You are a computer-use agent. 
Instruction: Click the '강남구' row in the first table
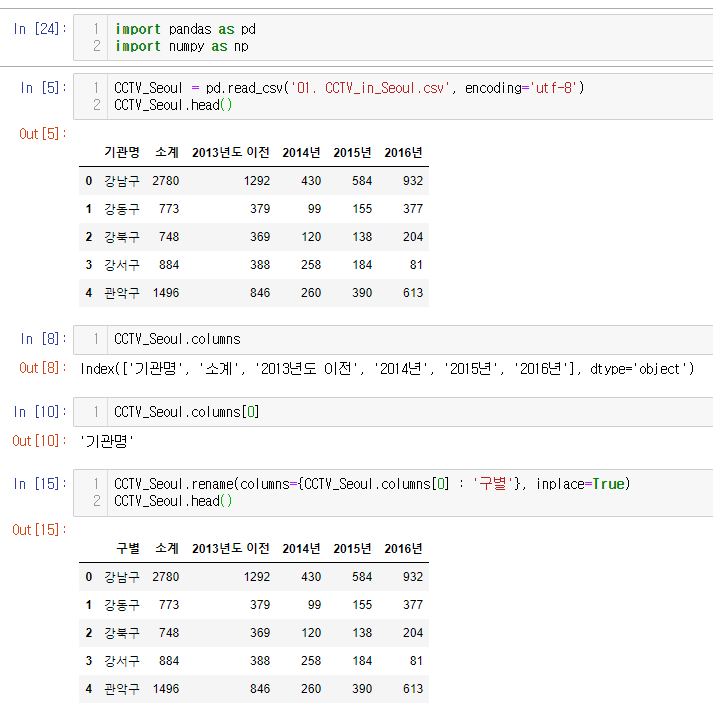tap(122, 181)
